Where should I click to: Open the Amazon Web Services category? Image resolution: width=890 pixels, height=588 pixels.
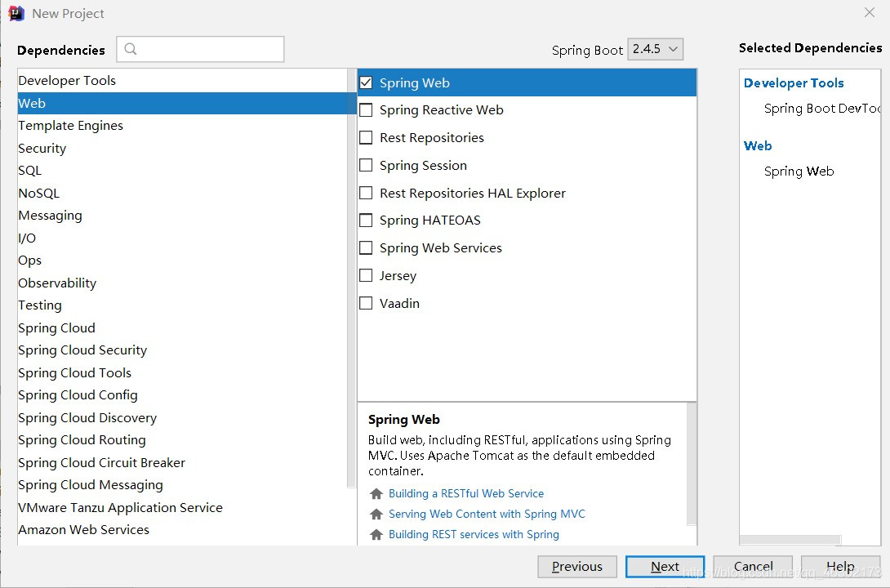[182, 529]
